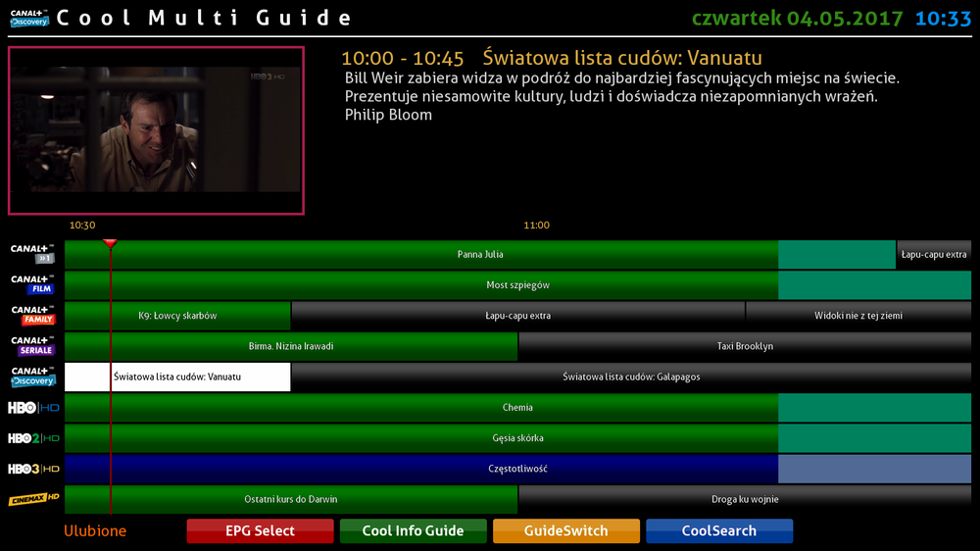Screen dimensions: 980x551
Task: Select the Canal+ Family channel logo
Action: (32, 315)
